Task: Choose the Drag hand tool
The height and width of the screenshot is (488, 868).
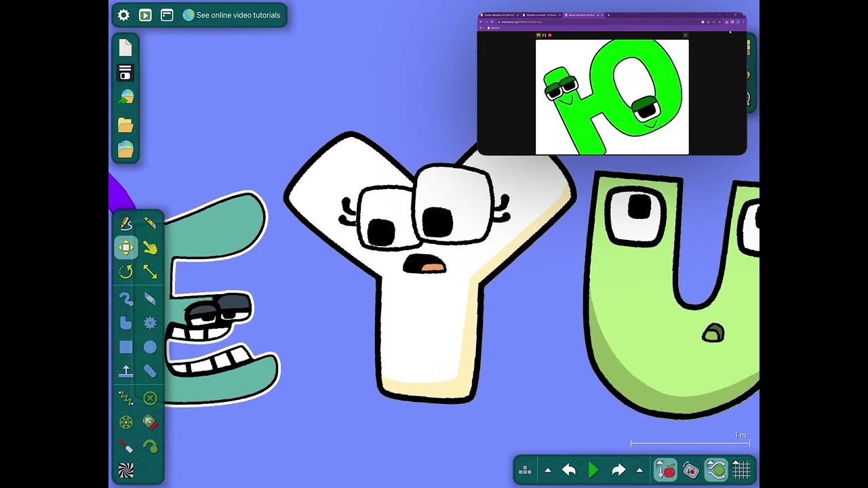Action: tap(150, 247)
